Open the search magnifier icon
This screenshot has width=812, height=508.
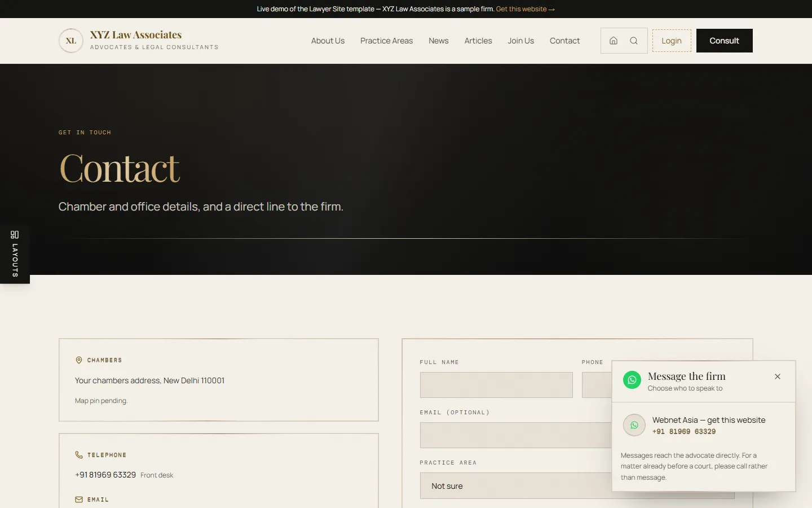tap(634, 41)
